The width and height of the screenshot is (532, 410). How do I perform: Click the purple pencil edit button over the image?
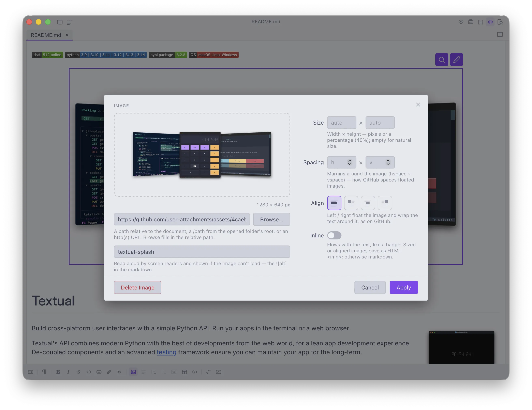457,60
